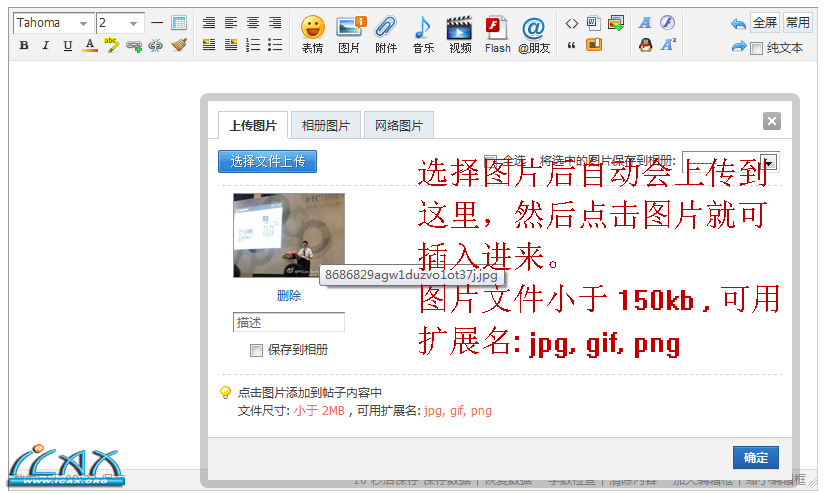The width and height of the screenshot is (824, 493).
Task: Switch to the 相册图片 album image tab
Action: click(x=326, y=126)
